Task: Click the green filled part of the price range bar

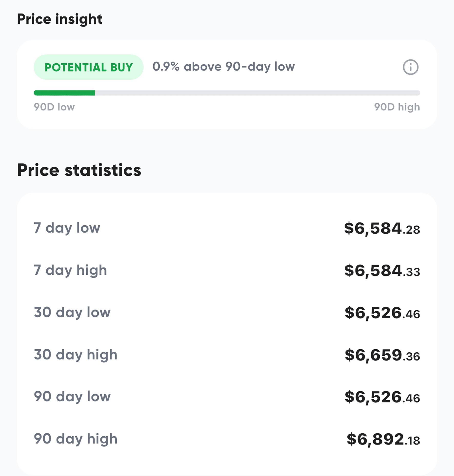Action: click(x=64, y=93)
